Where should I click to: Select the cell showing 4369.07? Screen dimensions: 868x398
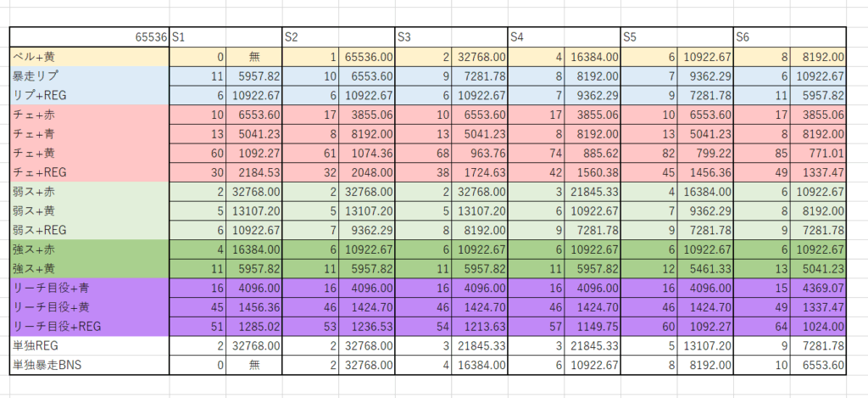tap(818, 288)
